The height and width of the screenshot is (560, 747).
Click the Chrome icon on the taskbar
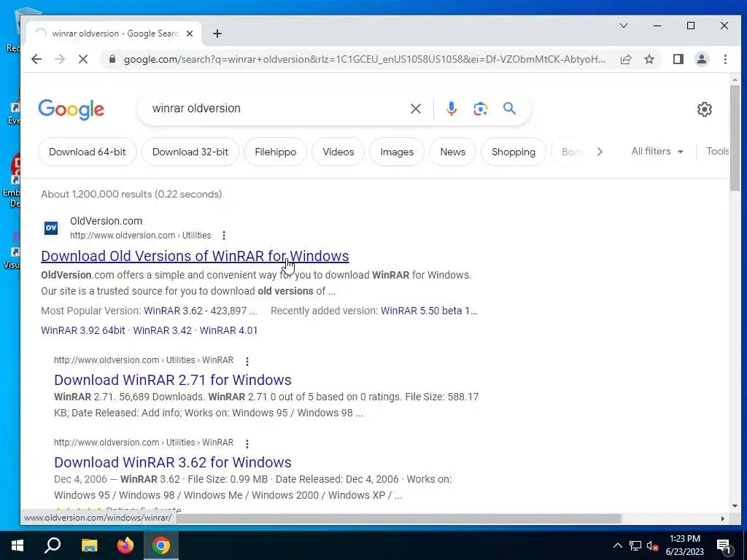tap(161, 545)
